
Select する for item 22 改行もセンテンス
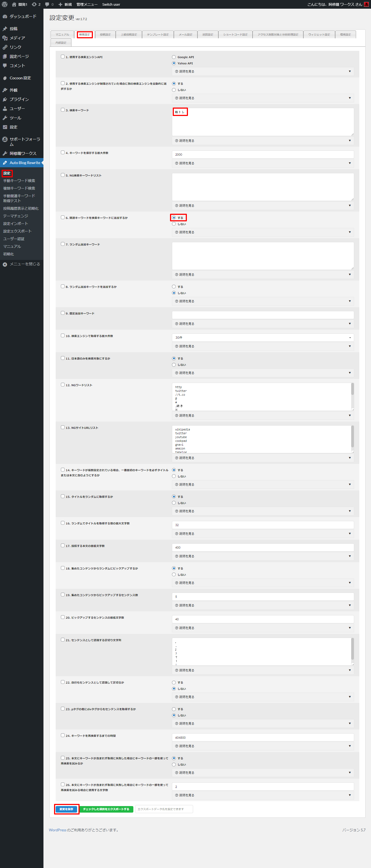click(x=174, y=682)
